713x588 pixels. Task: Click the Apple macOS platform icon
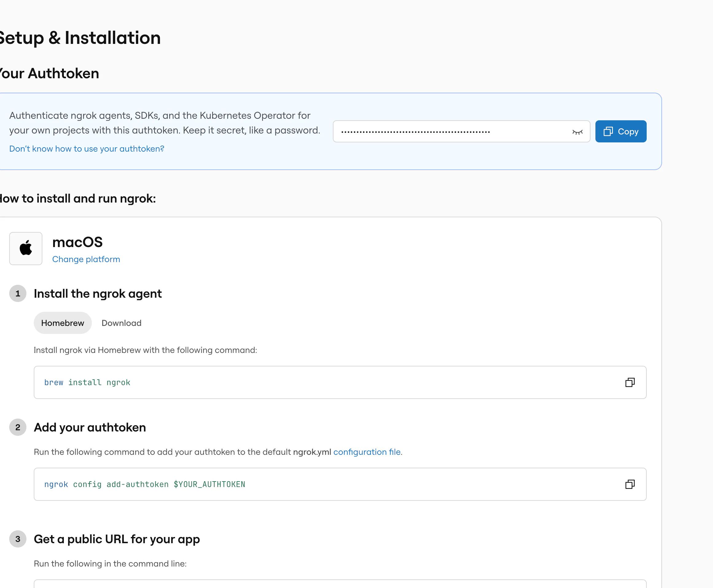[26, 249]
